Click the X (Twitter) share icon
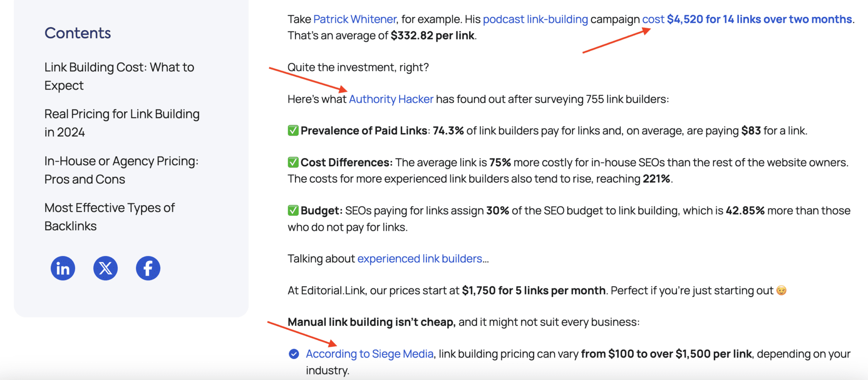 [105, 268]
